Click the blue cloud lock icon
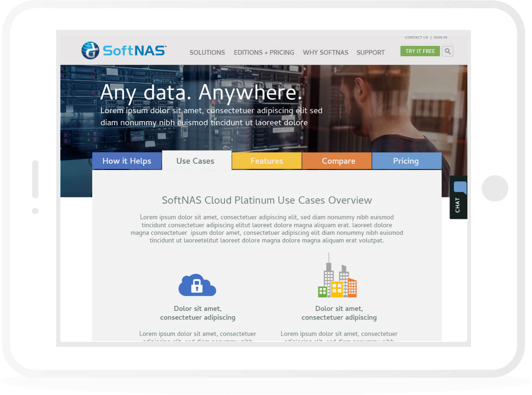This screenshot has width=532, height=395. 197,285
